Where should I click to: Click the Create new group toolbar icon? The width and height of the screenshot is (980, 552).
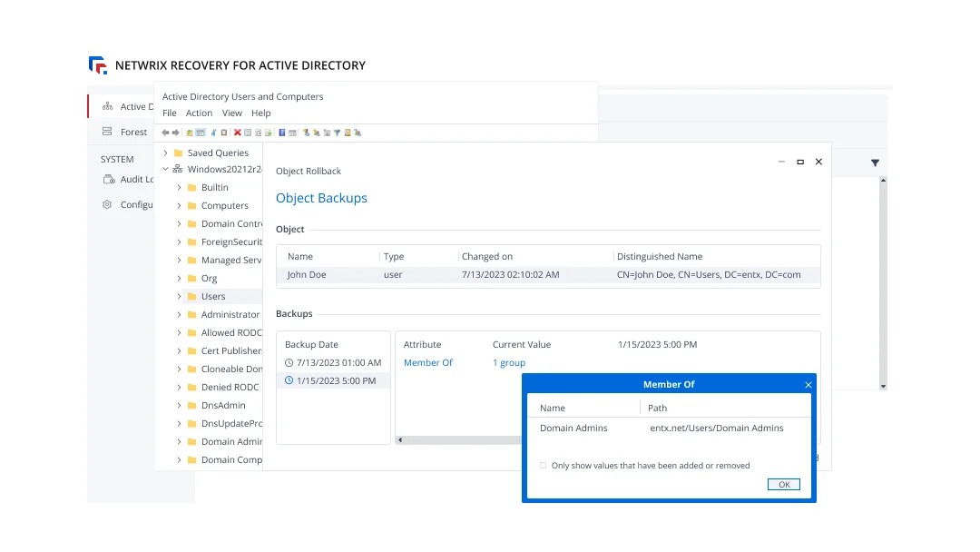point(317,133)
